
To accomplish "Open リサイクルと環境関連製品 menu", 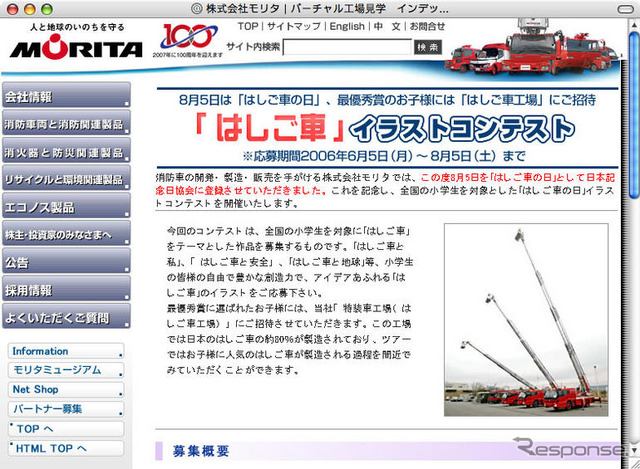I will [66, 178].
